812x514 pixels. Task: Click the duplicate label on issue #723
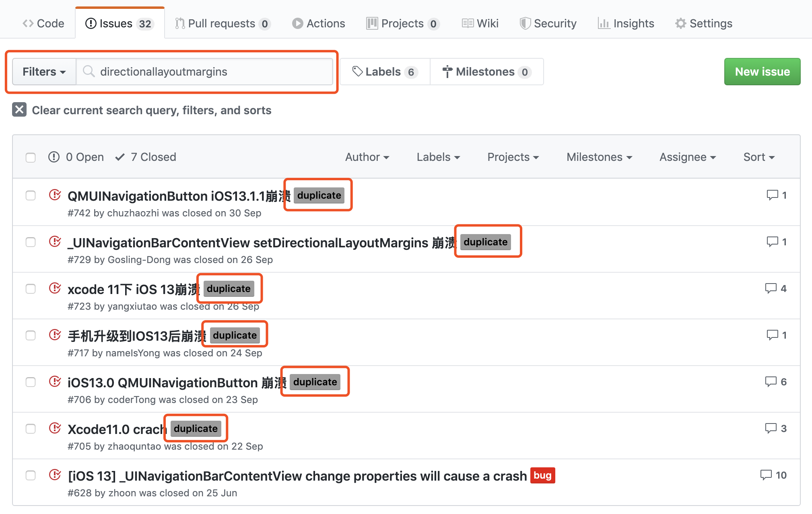coord(229,288)
